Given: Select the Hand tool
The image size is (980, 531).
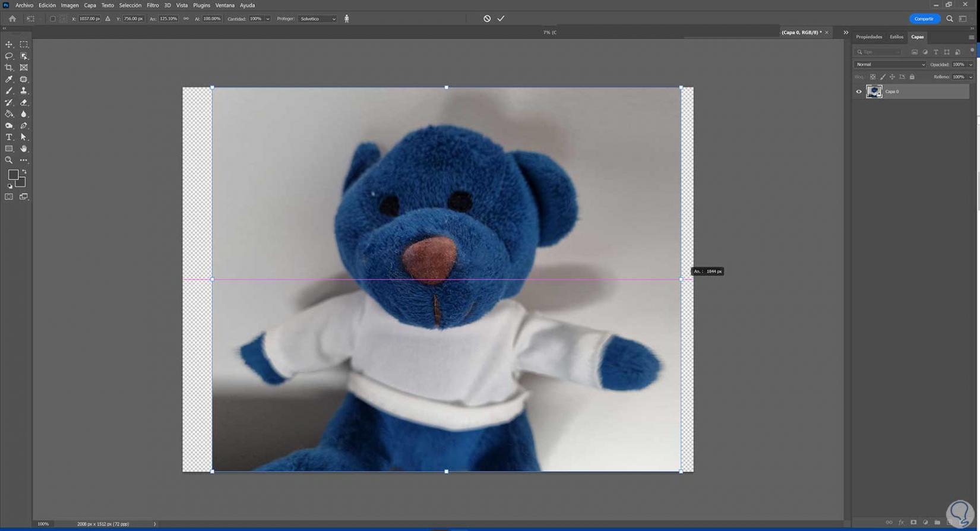Looking at the screenshot, I should pyautogui.click(x=24, y=148).
